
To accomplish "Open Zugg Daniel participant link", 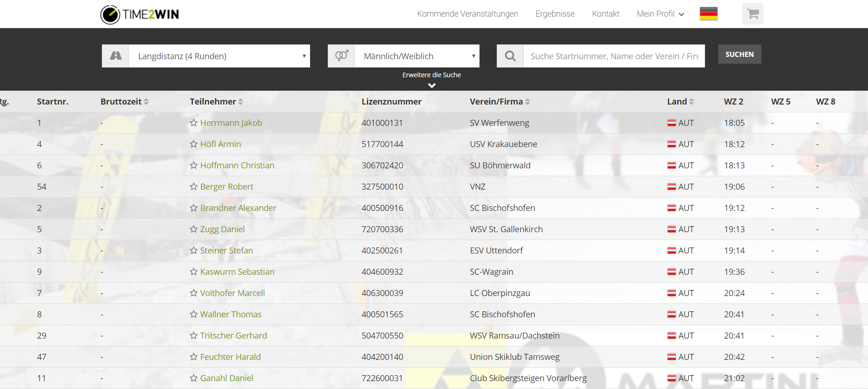I will pyautogui.click(x=222, y=229).
